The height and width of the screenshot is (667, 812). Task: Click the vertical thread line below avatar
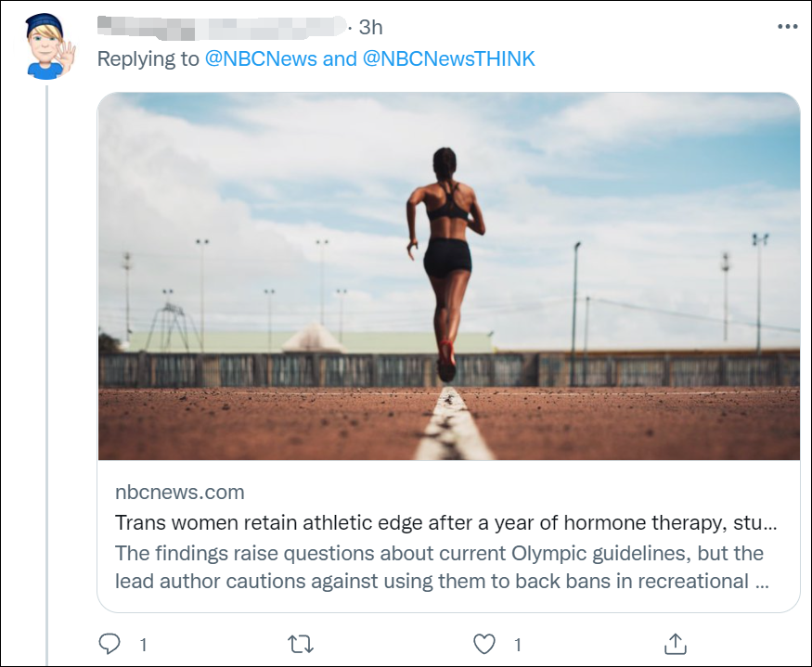tap(48, 371)
